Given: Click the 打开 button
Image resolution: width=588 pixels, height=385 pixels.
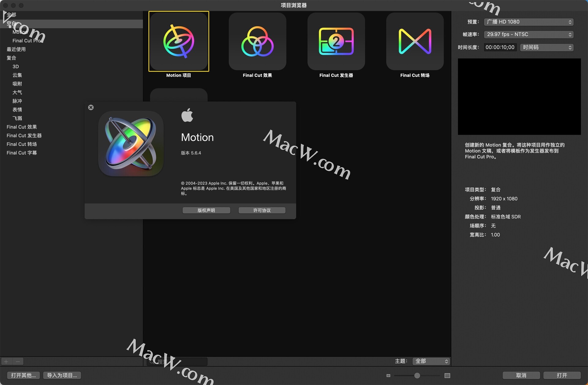Looking at the screenshot, I should tap(562, 375).
